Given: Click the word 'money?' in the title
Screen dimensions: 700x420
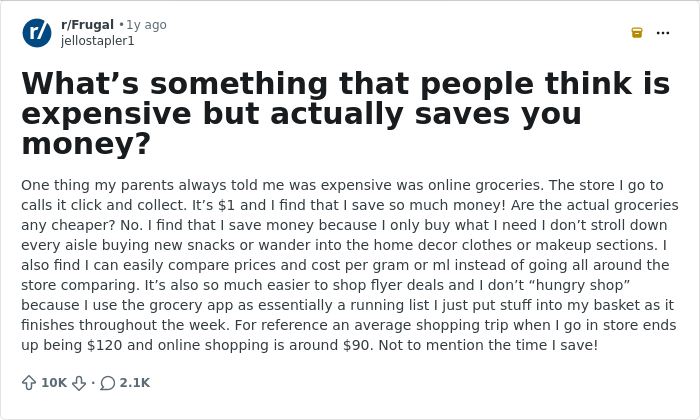Looking at the screenshot, I should pos(86,144).
